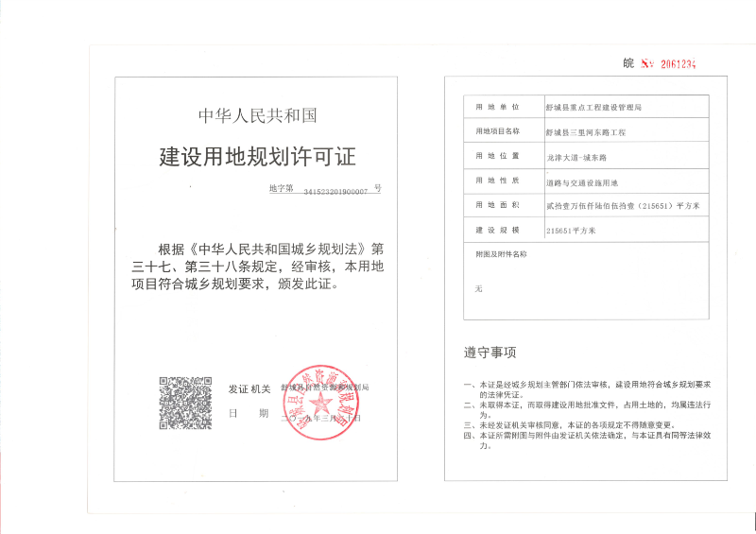Click the text 地字第 before permit number
Image resolution: width=756 pixels, height=534 pixels.
click(281, 188)
